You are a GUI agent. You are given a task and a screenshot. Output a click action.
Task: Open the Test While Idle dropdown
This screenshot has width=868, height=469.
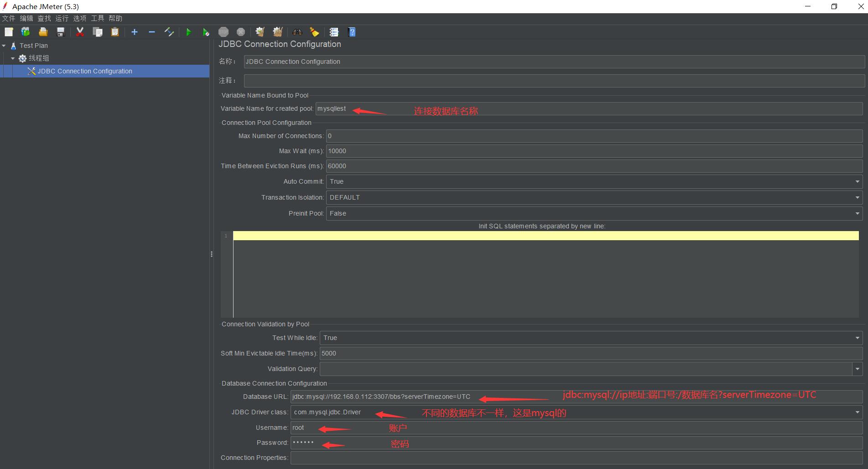tap(591, 338)
